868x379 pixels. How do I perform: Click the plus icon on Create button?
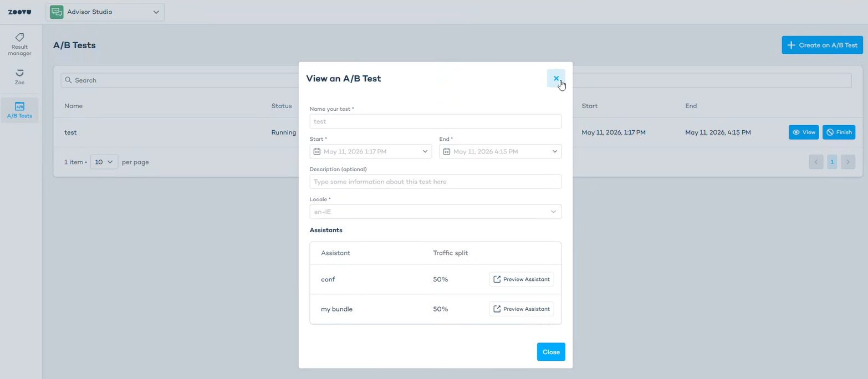pyautogui.click(x=792, y=45)
